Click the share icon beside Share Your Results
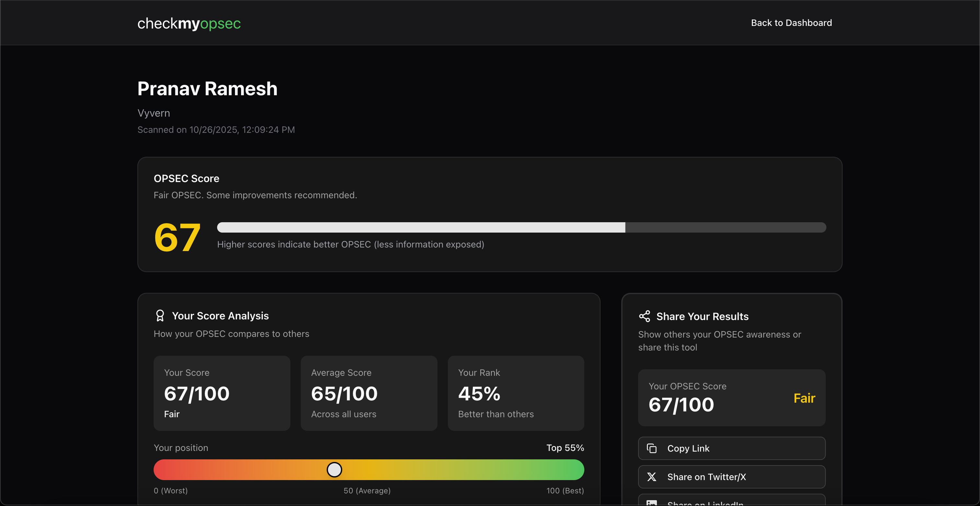The image size is (980, 506). click(645, 316)
